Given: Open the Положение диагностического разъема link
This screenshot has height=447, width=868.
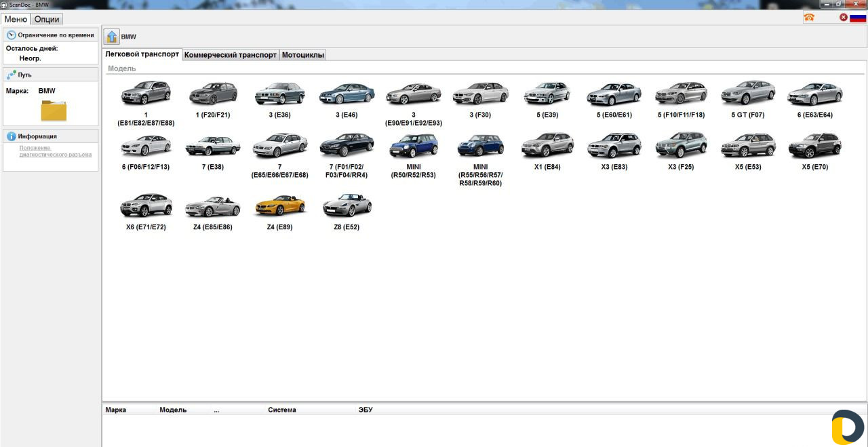Looking at the screenshot, I should [x=56, y=151].
